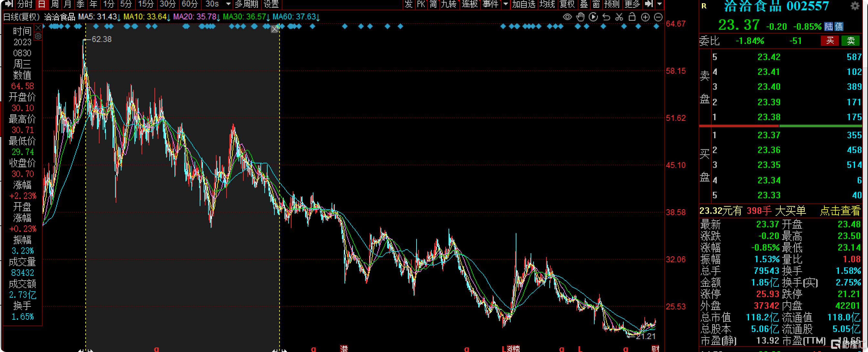Select the hand pan tool icon
Screen dimensions: 868x352
coord(580,17)
